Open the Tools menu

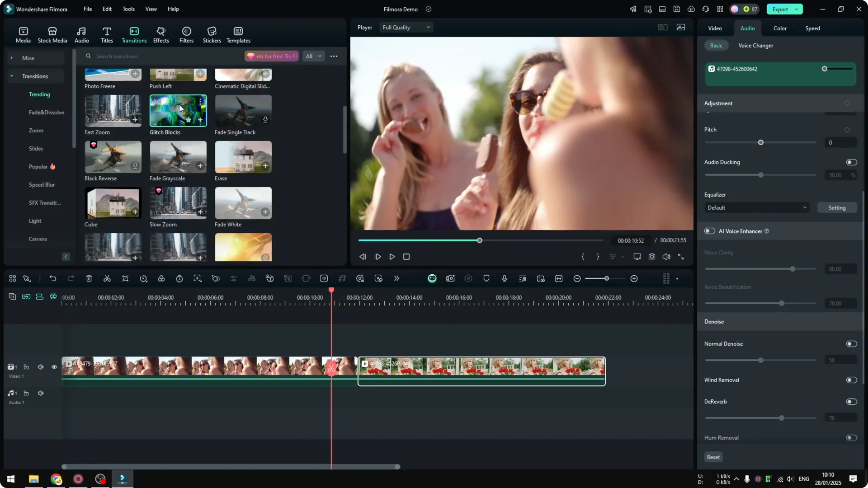click(128, 9)
